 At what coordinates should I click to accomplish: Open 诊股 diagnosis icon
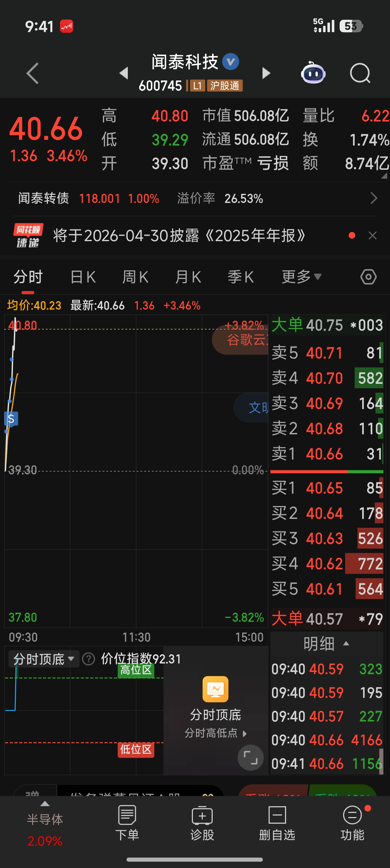click(202, 823)
